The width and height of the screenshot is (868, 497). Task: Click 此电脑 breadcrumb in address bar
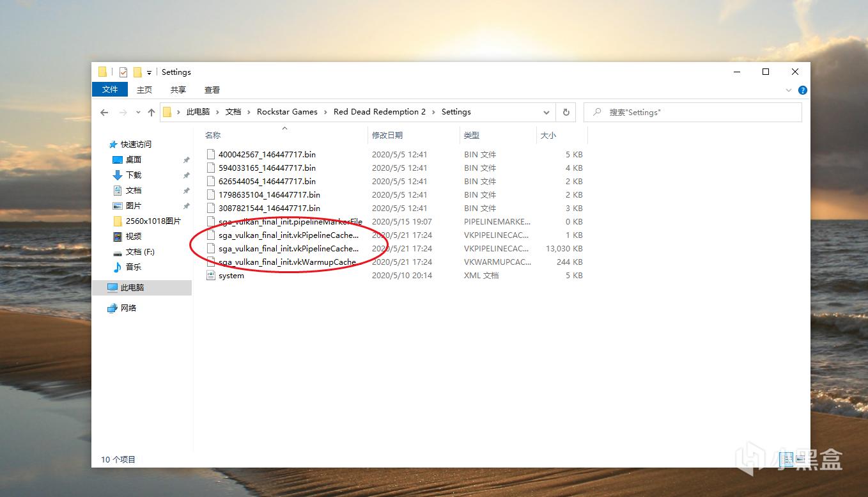(198, 112)
